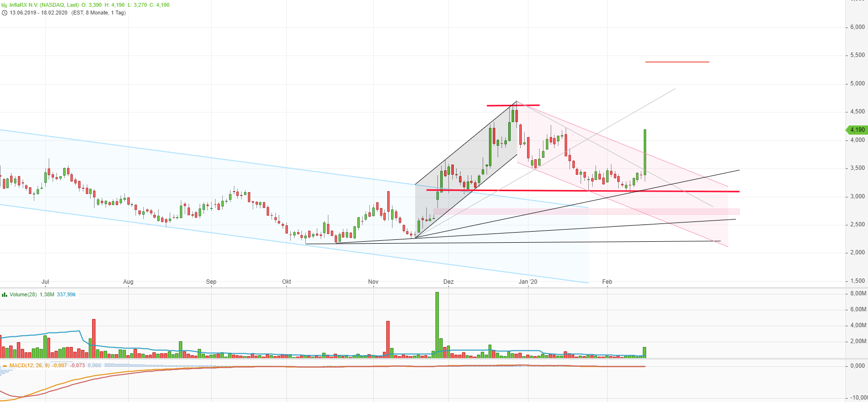Image resolution: width=868 pixels, height=402 pixels.
Task: Click the tallest green volume bar
Action: click(437, 323)
